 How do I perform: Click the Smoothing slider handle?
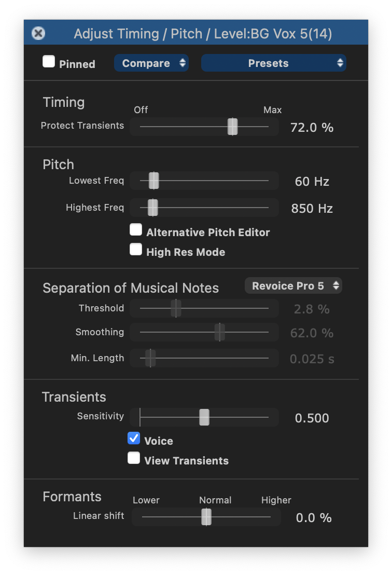[x=220, y=332]
